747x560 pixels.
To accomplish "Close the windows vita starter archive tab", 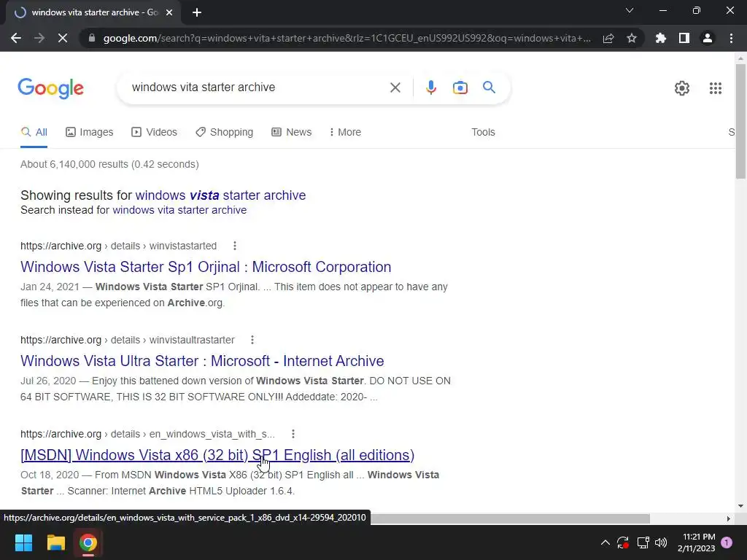I will point(169,12).
